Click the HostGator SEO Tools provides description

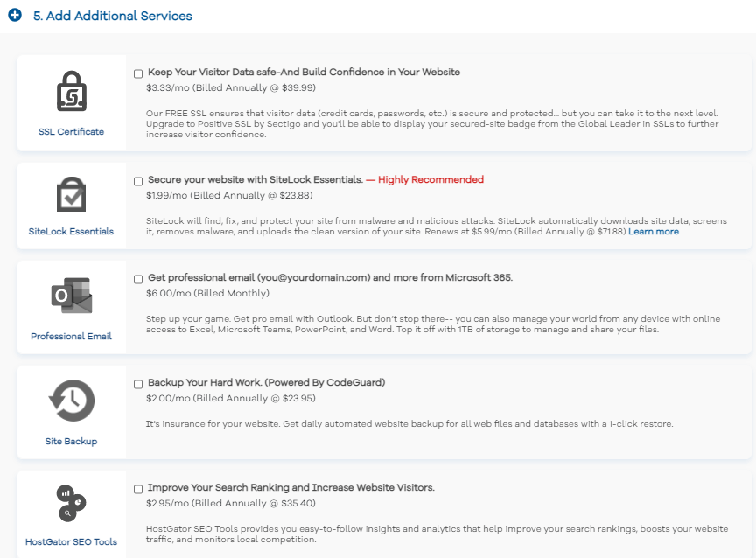coord(437,534)
